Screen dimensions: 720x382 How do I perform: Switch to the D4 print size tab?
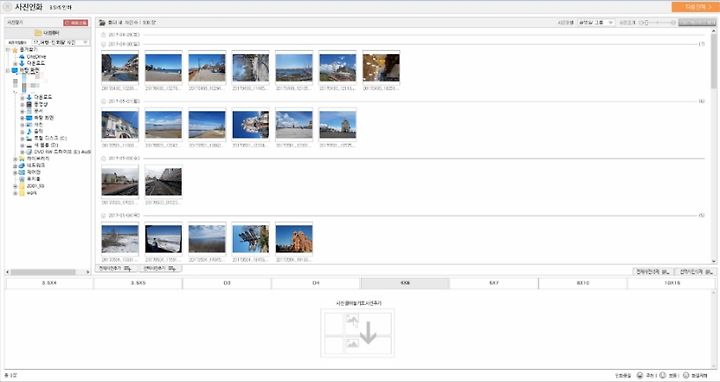point(316,283)
